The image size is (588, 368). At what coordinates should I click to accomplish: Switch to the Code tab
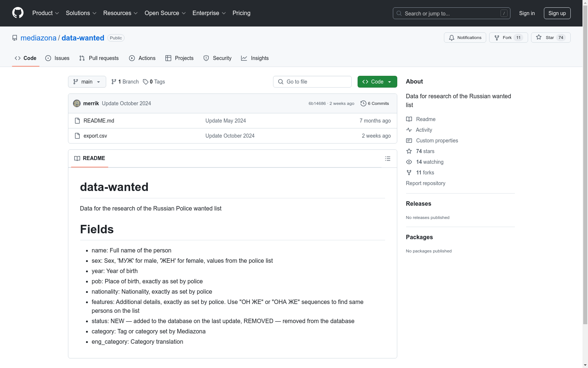click(x=26, y=58)
